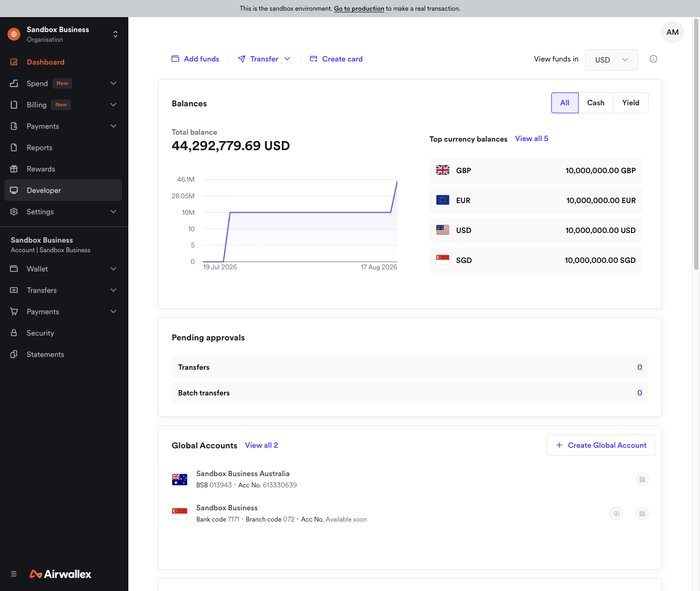Expand the Billing menu chevron
This screenshot has width=700, height=591.
pyautogui.click(x=113, y=105)
